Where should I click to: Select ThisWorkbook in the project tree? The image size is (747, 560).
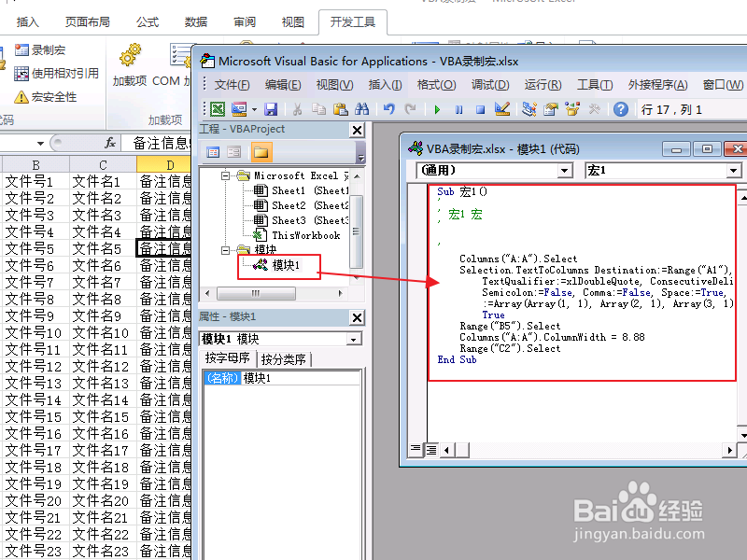[x=297, y=235]
